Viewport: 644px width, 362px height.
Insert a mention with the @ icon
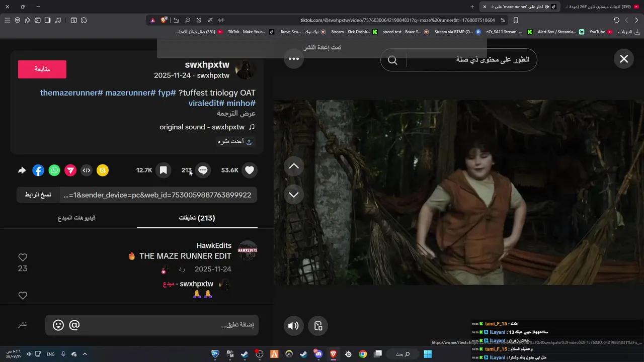tap(74, 325)
